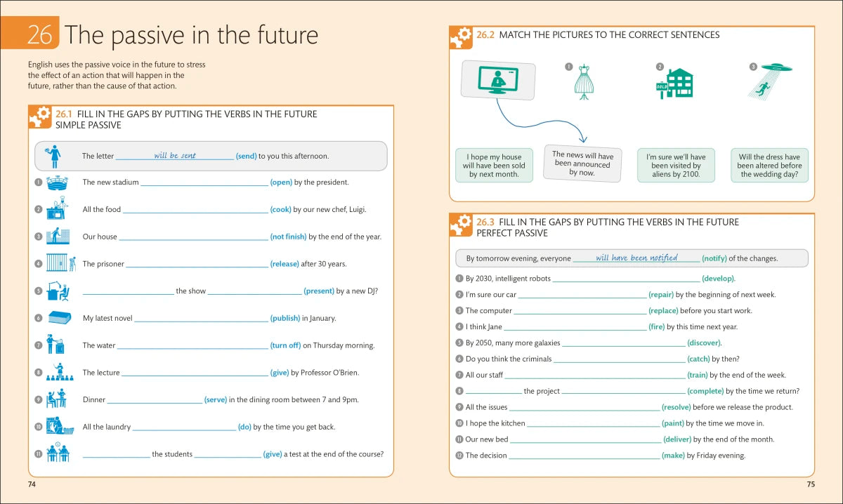
Task: Select 'Will the dress have been altered' box
Action: tap(769, 166)
